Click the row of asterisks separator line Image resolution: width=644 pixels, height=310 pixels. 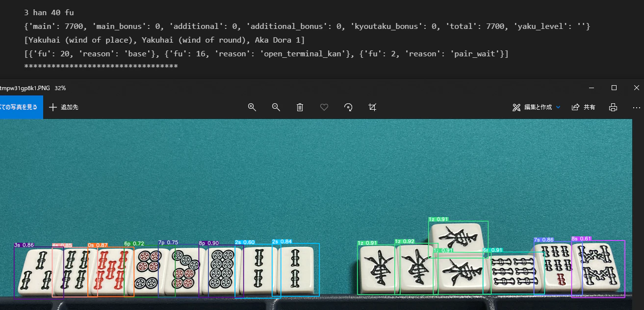pos(101,66)
